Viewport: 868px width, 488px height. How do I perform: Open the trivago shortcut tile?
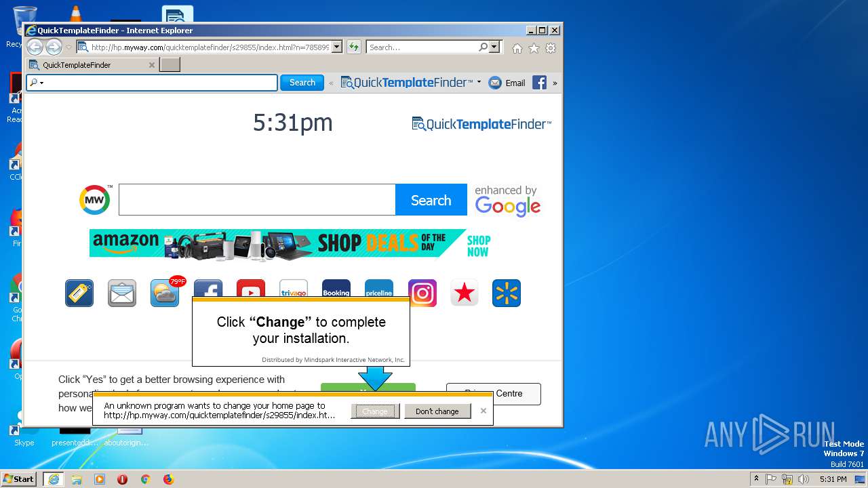pos(294,288)
